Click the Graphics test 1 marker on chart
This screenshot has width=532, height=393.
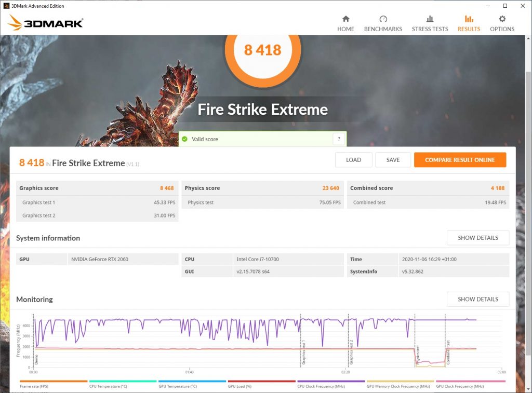coord(303,353)
